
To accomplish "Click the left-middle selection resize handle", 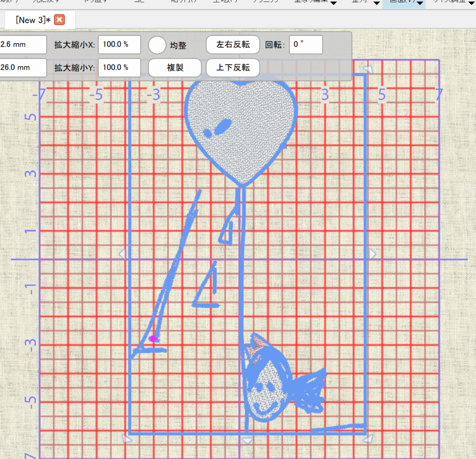I will (x=123, y=254).
